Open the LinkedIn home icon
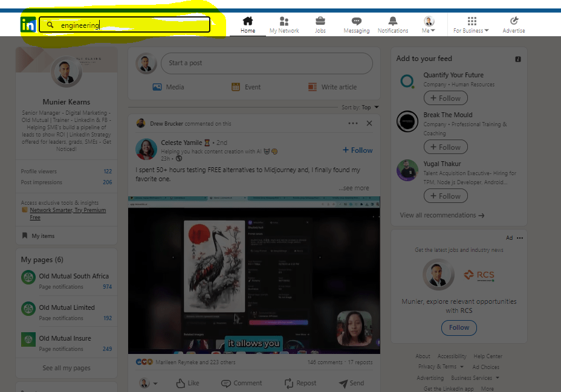Screen dimensions: 561x392 pyautogui.click(x=247, y=22)
